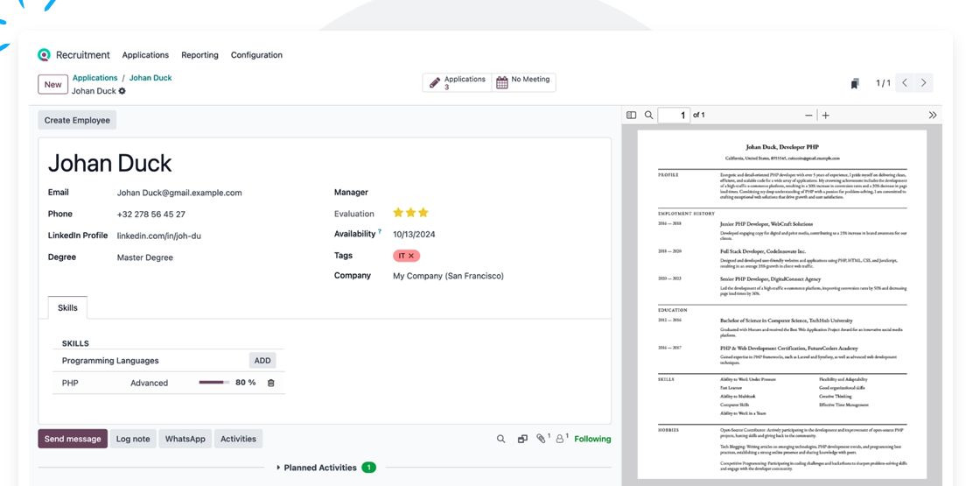Screen dimensions: 980x486
Task: Go to previous record arrow
Action: tap(905, 82)
